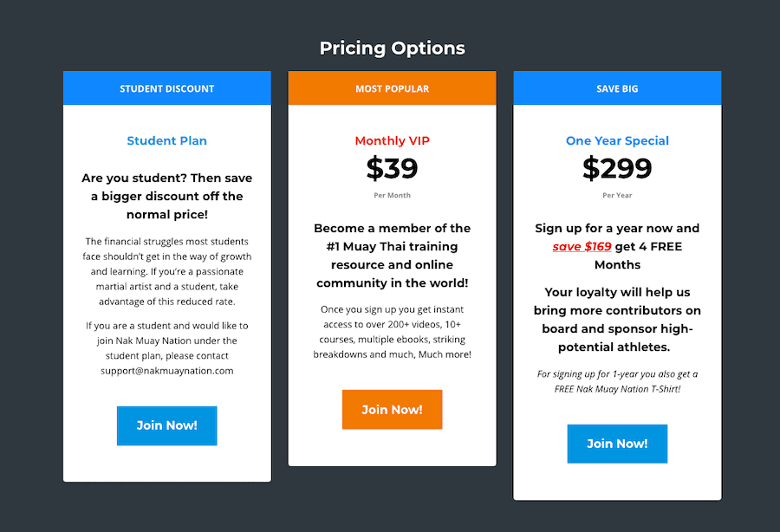The width and height of the screenshot is (780, 532).
Task: Click the support@nakmuaynation.com email address
Action: coord(166,370)
